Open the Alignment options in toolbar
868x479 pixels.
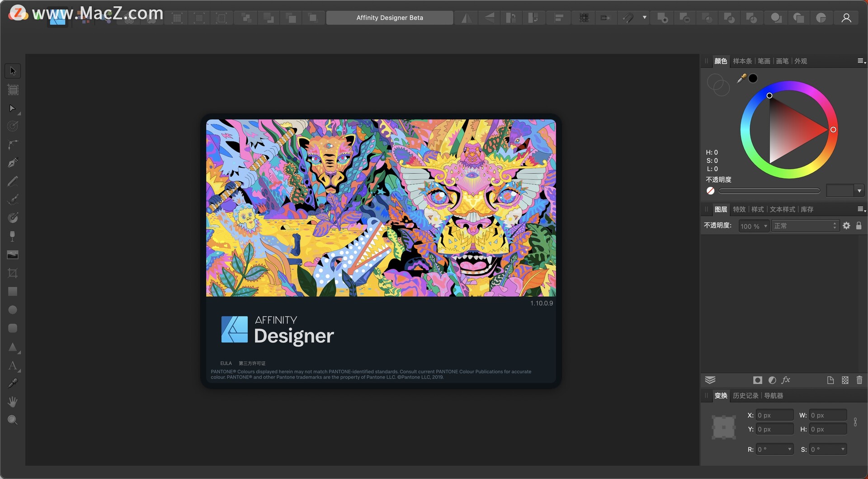point(559,18)
